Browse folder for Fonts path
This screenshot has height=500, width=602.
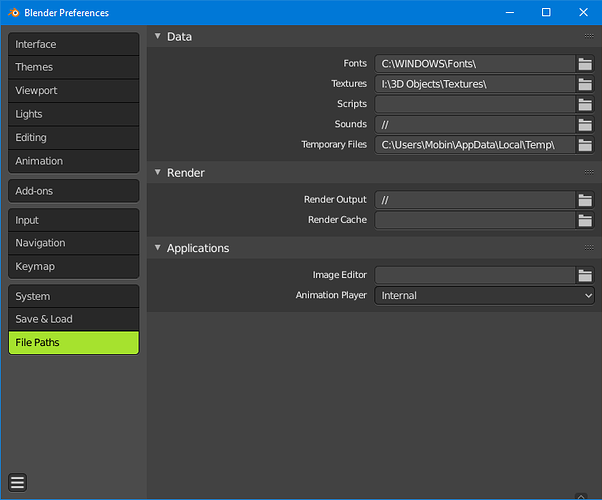coord(585,64)
